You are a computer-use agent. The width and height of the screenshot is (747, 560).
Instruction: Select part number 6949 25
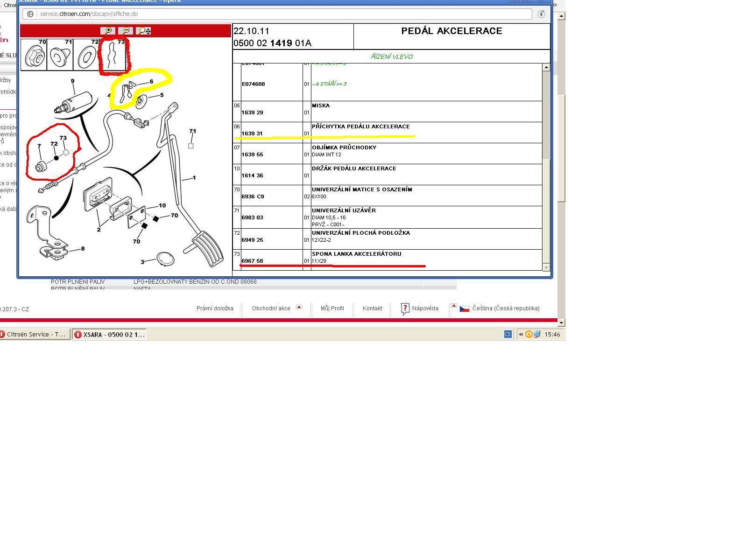coord(252,240)
